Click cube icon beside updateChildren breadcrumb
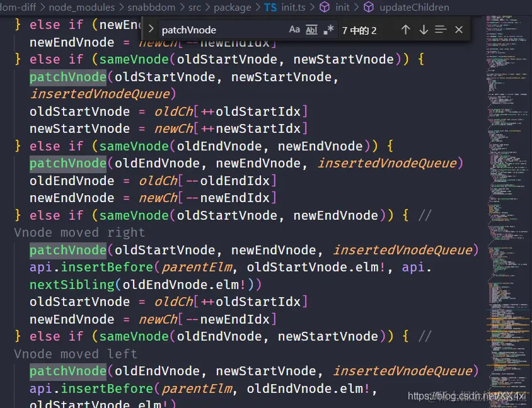532x408 pixels. pyautogui.click(x=369, y=7)
